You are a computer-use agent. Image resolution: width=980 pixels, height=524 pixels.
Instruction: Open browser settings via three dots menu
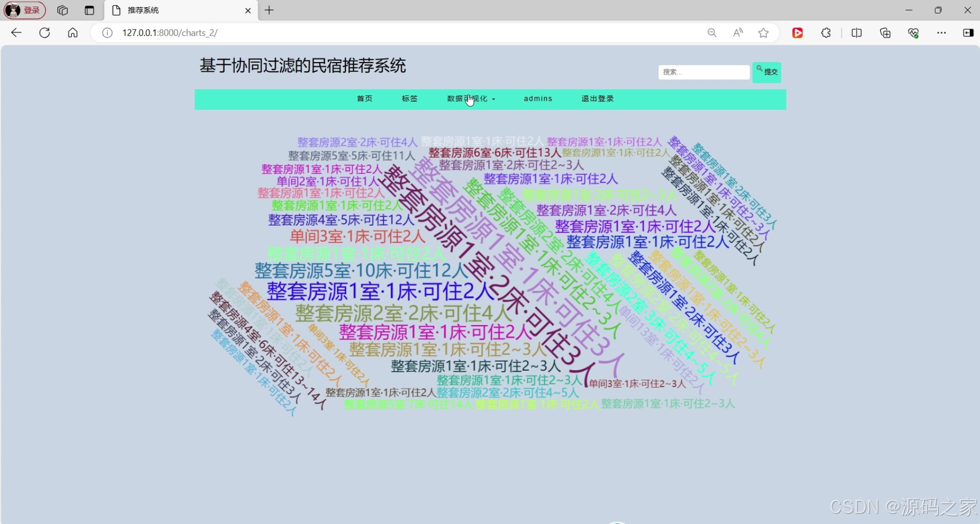(942, 33)
